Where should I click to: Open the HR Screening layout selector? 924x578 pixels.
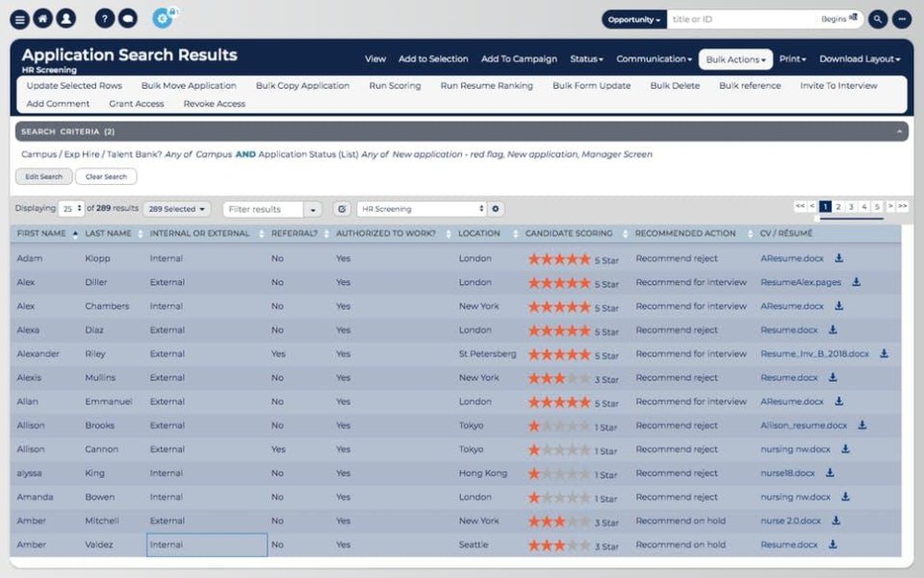tap(421, 209)
